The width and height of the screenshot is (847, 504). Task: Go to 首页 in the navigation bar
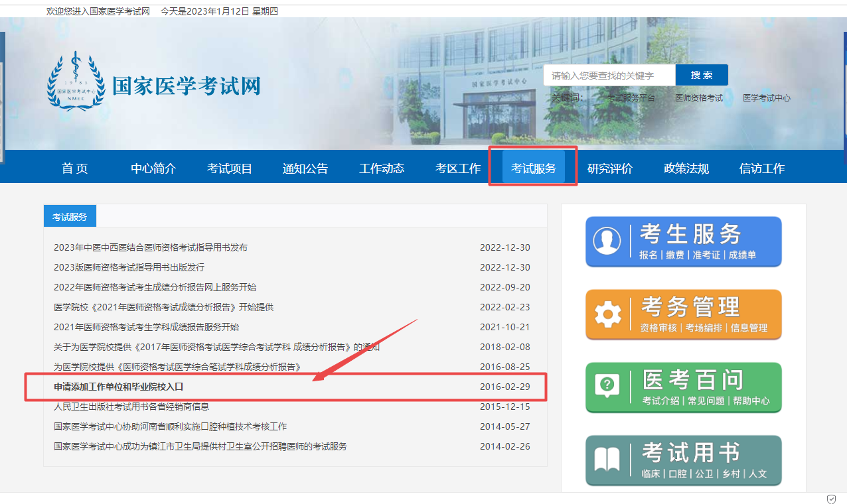(x=74, y=168)
